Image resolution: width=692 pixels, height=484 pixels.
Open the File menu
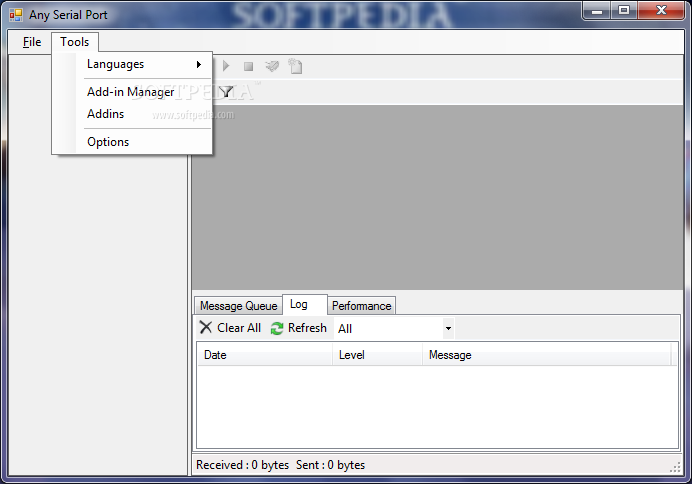coord(32,42)
